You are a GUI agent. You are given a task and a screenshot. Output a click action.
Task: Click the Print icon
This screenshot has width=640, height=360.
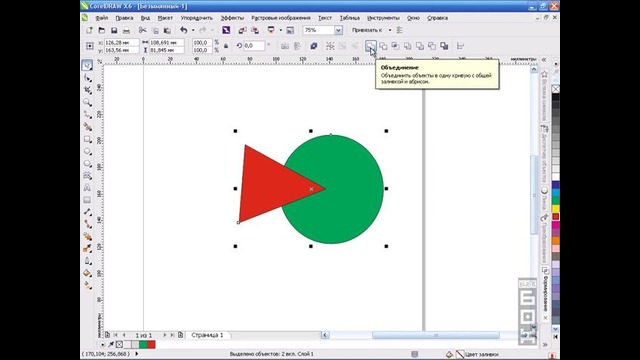126,30
